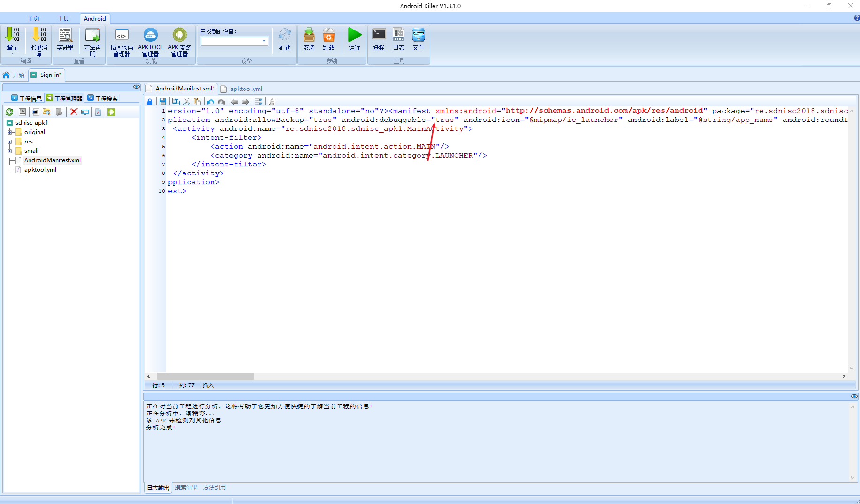Viewport: 860px width, 504px height.
Task: Expand the 编译 dropdown arrow
Action: (x=12, y=54)
